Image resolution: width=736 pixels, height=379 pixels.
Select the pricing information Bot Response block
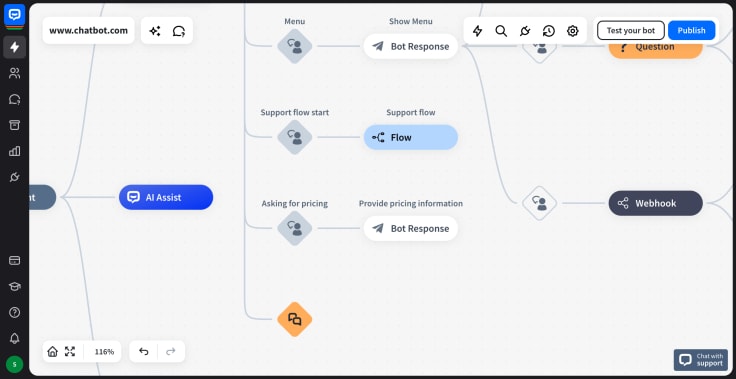click(411, 228)
